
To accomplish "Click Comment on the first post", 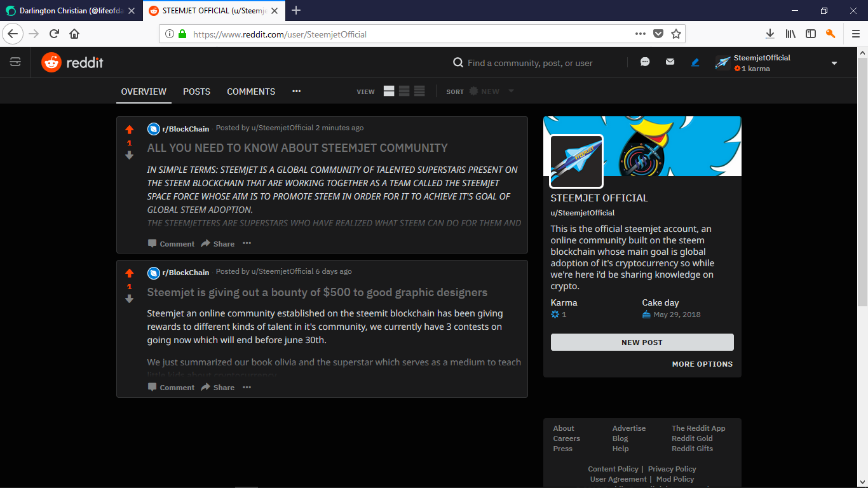I will click(171, 244).
